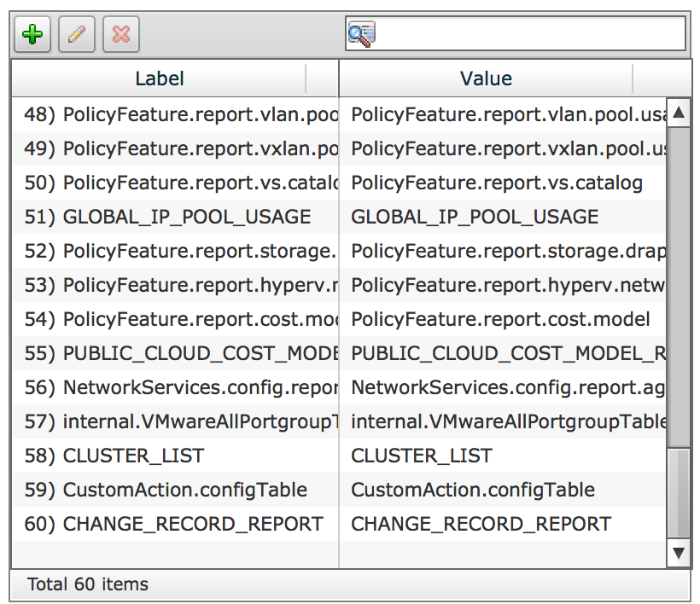Click the magnifier search icon
Viewport: 700px width, 604px height.
coord(362,34)
